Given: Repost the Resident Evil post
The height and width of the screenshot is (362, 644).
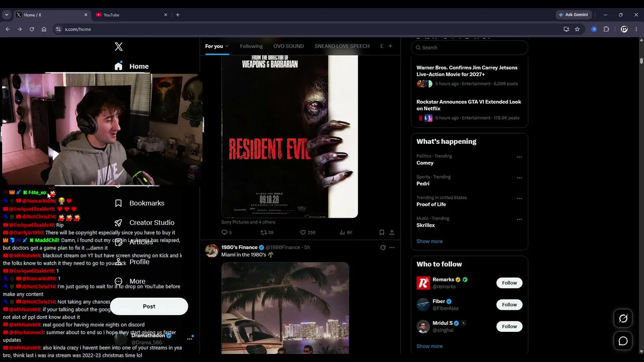Looking at the screenshot, I should (267, 232).
